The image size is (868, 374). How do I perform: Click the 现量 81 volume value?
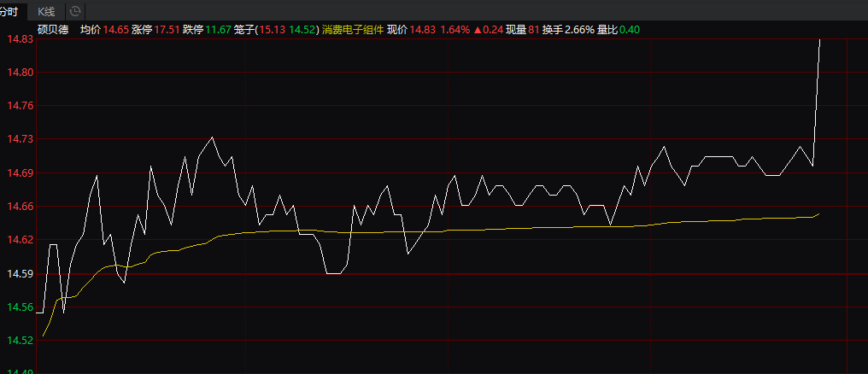point(534,30)
